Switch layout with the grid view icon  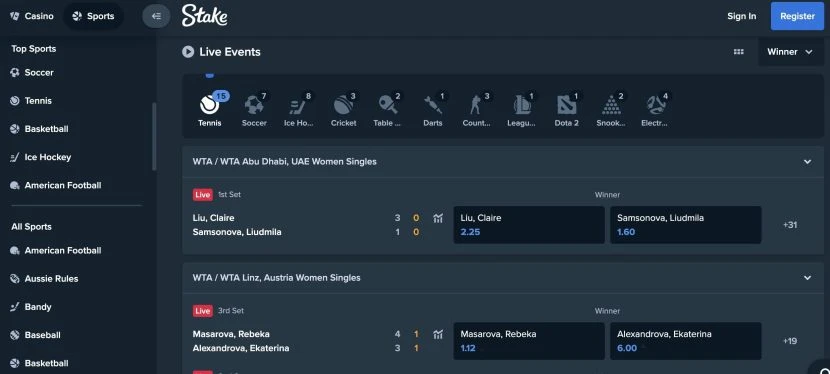[738, 52]
